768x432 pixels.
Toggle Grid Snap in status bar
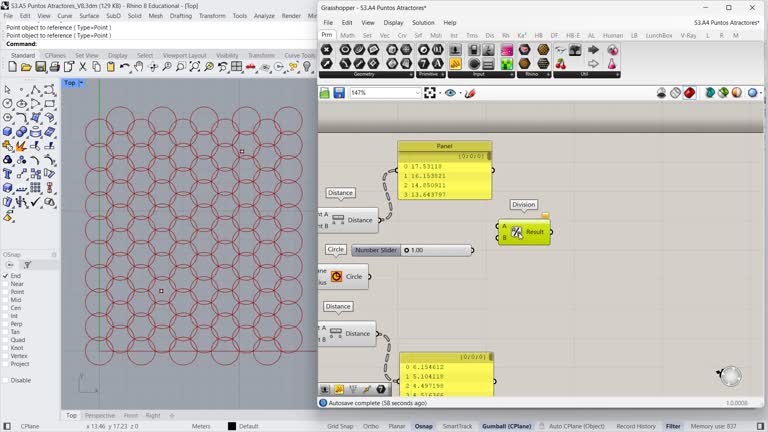pyautogui.click(x=340, y=426)
